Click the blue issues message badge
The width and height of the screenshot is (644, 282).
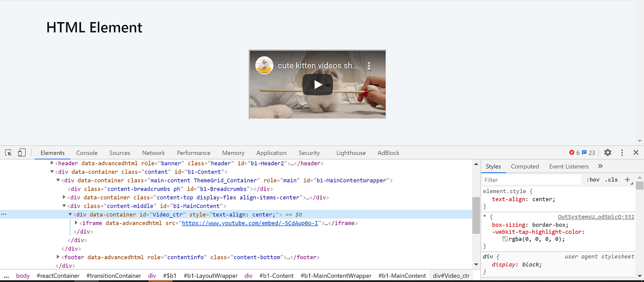tap(585, 152)
